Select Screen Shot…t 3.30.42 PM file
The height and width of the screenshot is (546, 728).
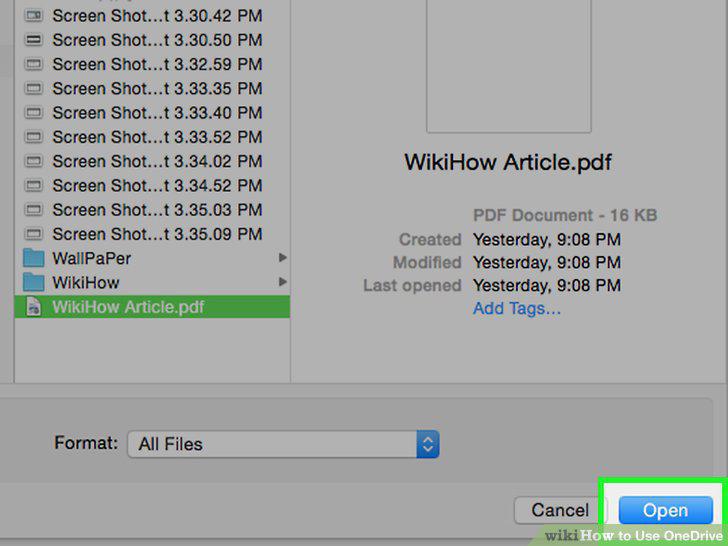coord(152,16)
